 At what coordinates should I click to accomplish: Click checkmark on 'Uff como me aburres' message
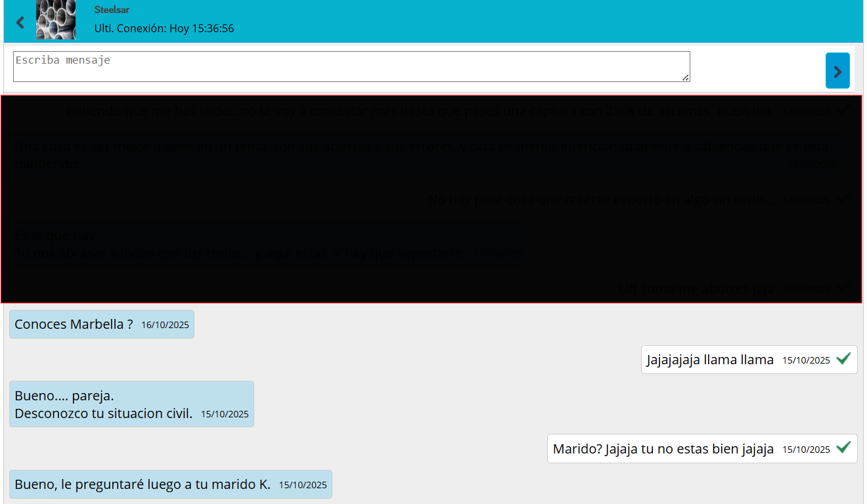(x=844, y=287)
